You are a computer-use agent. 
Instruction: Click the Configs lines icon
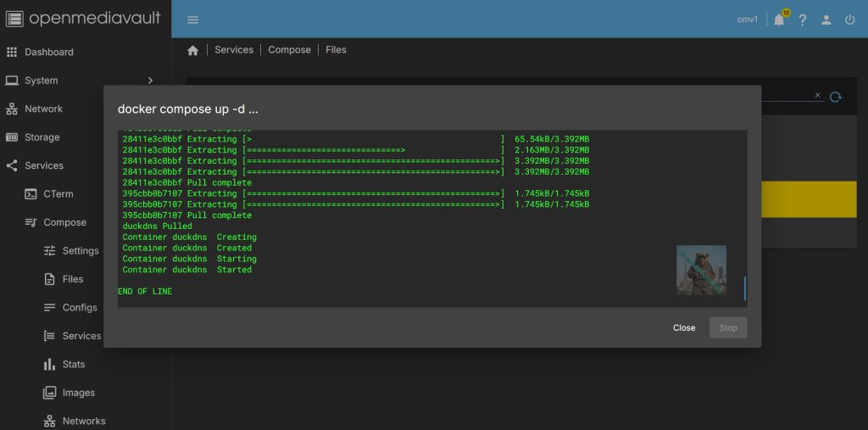click(x=50, y=308)
